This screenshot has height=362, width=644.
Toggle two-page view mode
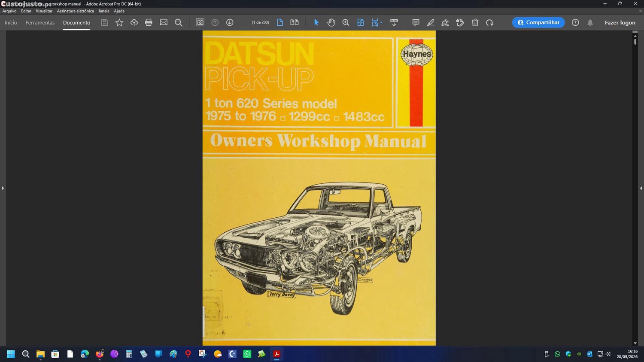(x=295, y=22)
